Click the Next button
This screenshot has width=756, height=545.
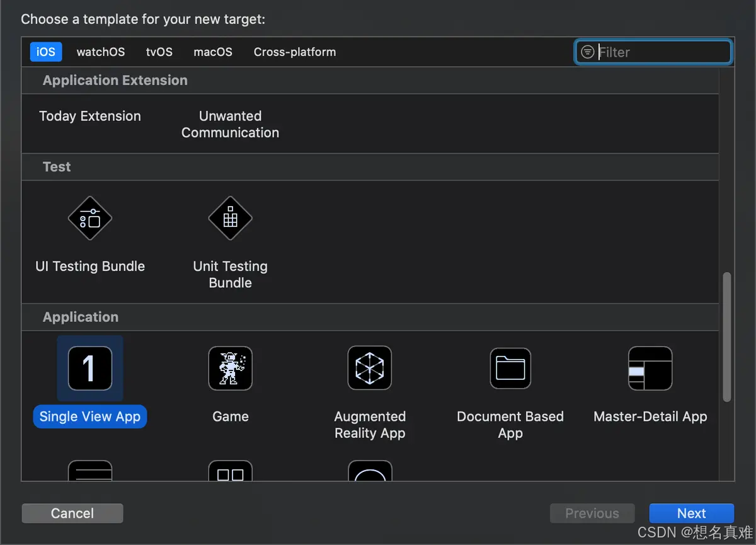click(691, 513)
